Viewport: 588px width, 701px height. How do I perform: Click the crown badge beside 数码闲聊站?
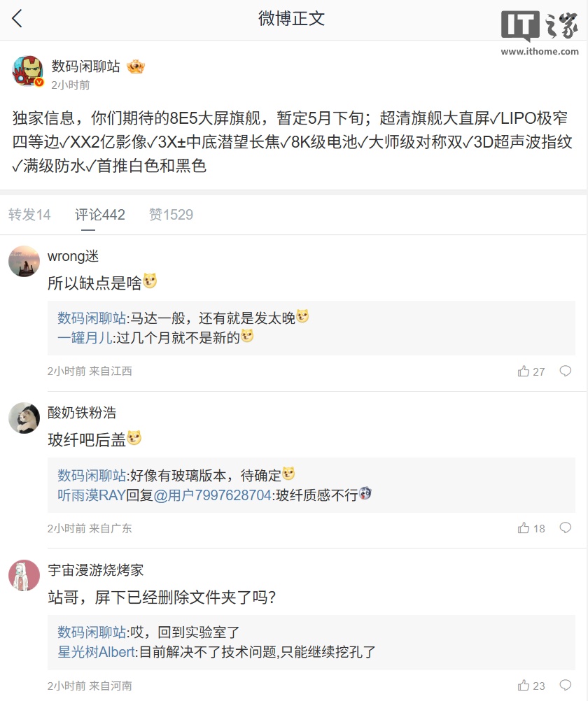(136, 67)
